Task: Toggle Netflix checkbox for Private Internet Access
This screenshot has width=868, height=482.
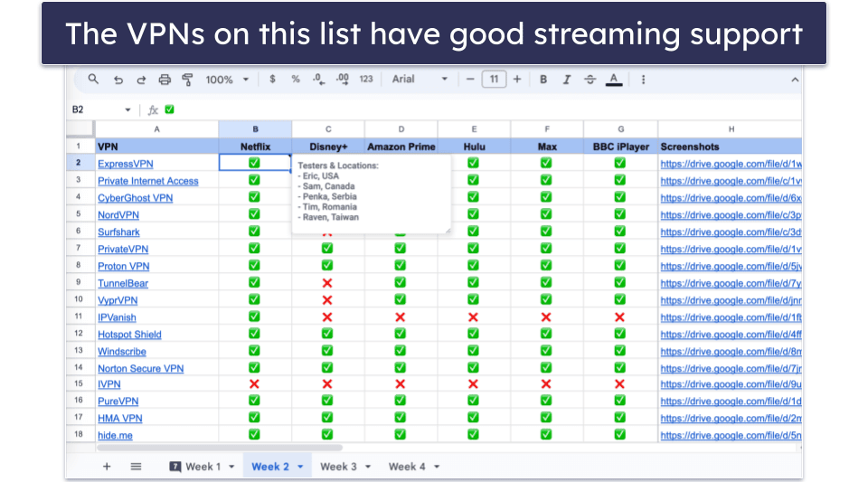Action: (254, 180)
